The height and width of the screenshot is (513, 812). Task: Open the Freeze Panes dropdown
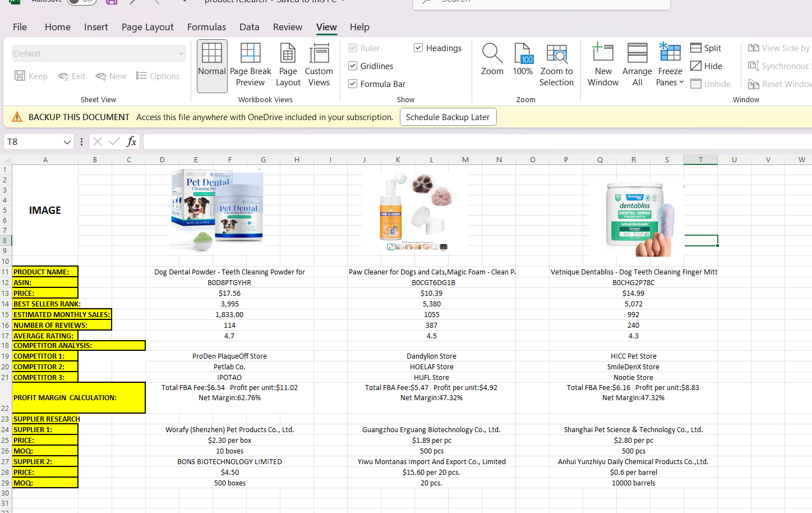670,66
